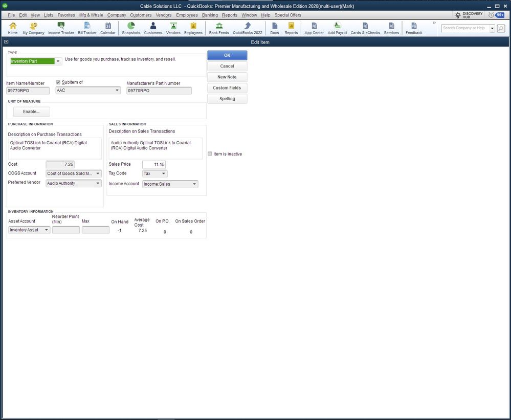The width and height of the screenshot is (511, 420).
Task: Open the Customers center icon
Action: [x=153, y=28]
